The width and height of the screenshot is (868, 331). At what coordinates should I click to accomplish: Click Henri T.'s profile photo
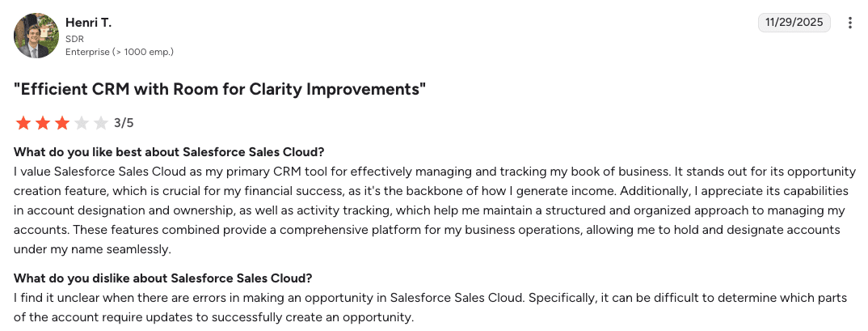pyautogui.click(x=36, y=36)
